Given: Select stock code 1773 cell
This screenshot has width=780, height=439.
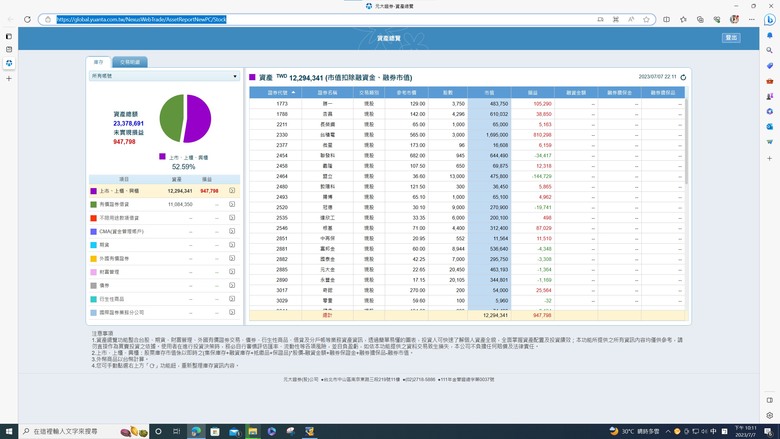Looking at the screenshot, I should 282,103.
